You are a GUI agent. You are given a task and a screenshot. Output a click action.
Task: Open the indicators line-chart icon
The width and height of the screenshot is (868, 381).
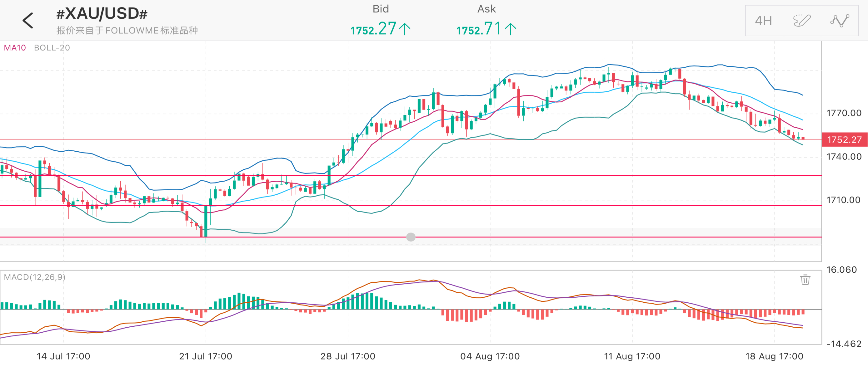point(839,21)
